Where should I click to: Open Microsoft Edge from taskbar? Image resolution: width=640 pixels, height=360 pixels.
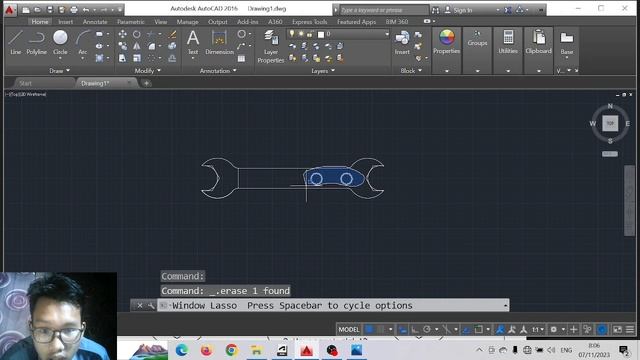pos(182,350)
